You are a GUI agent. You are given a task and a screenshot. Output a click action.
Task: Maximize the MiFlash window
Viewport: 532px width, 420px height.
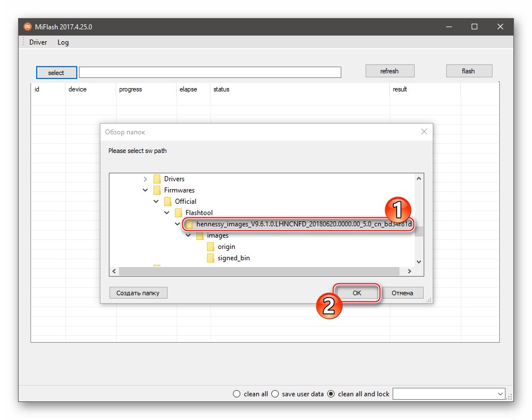click(x=474, y=27)
